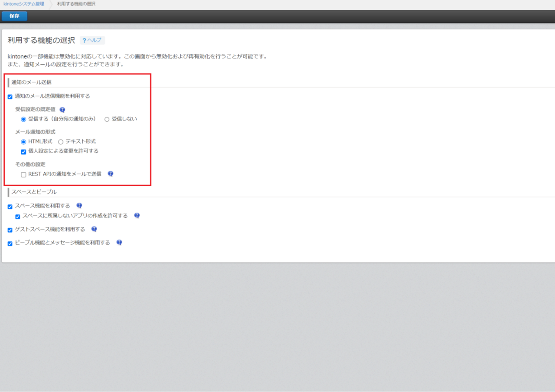Choose HTML形式 for mail notifications
The height and width of the screenshot is (392, 555).
(23, 142)
